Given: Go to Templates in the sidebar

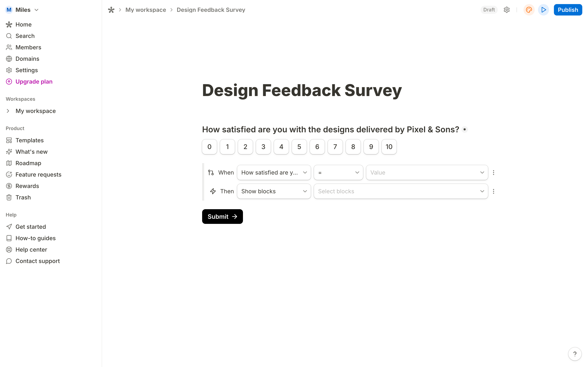Looking at the screenshot, I should 29,140.
